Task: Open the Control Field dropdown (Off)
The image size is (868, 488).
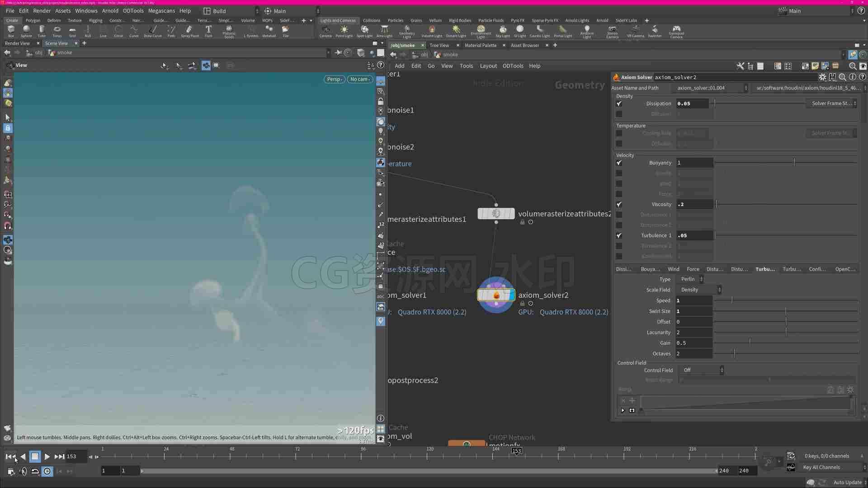Action: 701,370
